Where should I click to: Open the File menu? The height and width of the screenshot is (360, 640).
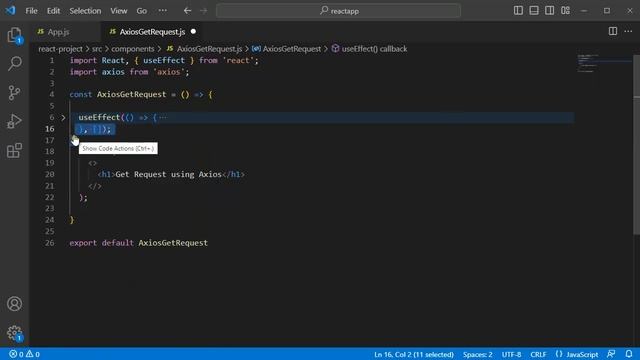pyautogui.click(x=31, y=11)
